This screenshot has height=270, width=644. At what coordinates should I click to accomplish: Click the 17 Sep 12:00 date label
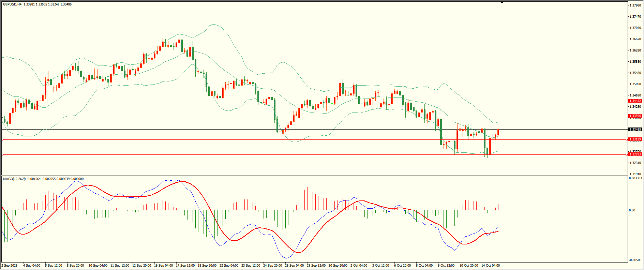pos(185,266)
